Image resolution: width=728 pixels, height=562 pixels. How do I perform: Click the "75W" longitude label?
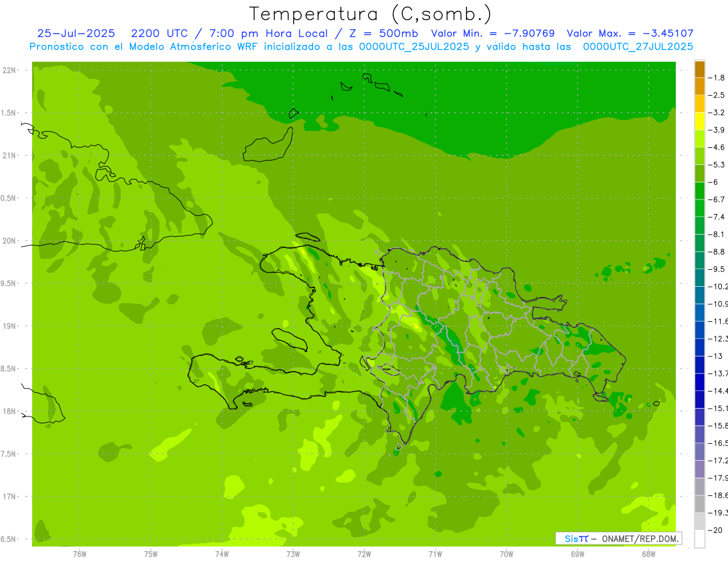151,554
